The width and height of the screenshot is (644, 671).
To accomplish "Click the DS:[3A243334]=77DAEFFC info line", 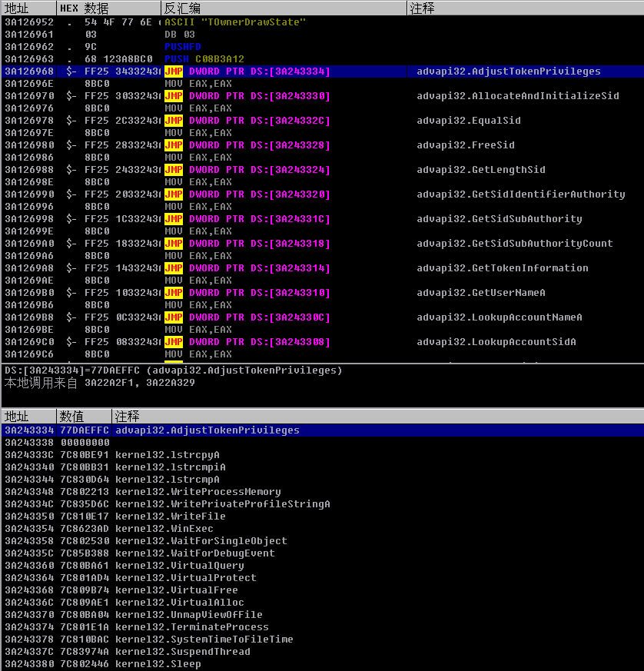I will tap(174, 370).
